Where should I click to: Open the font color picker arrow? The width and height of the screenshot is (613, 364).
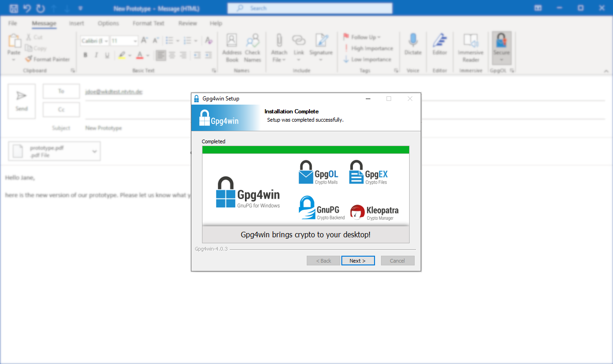(x=148, y=55)
